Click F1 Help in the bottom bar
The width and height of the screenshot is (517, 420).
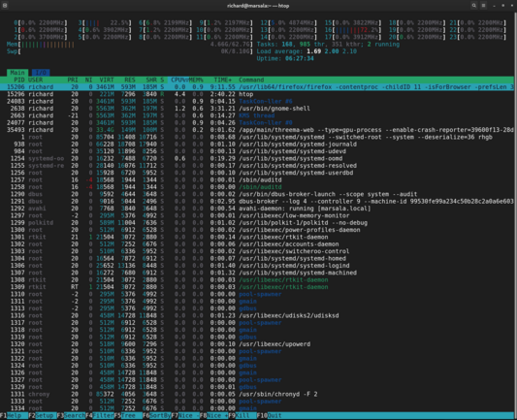14,416
